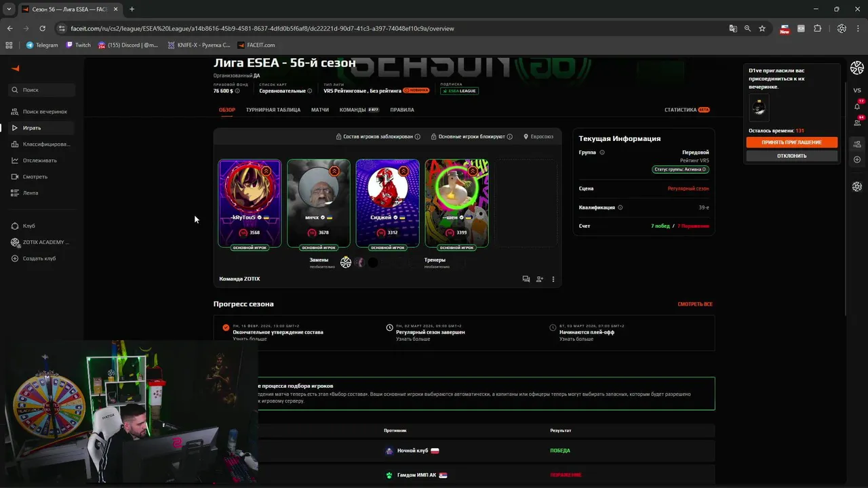Open a new browser tab
The width and height of the screenshot is (868, 488).
click(132, 9)
